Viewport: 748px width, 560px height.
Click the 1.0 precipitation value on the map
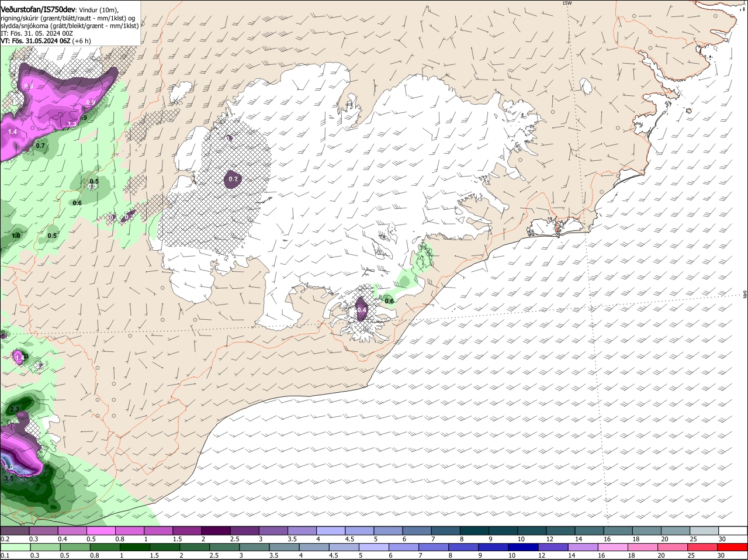coord(16,236)
